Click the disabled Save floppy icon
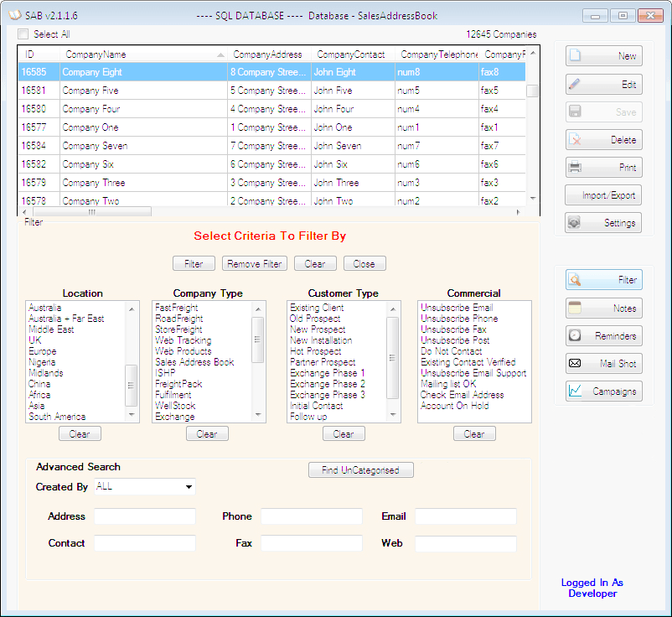672x617 pixels. [575, 111]
